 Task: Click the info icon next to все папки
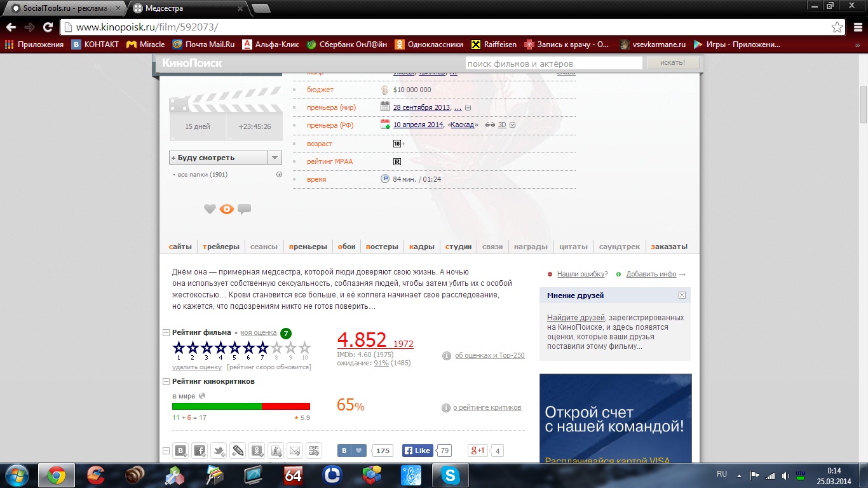279,175
